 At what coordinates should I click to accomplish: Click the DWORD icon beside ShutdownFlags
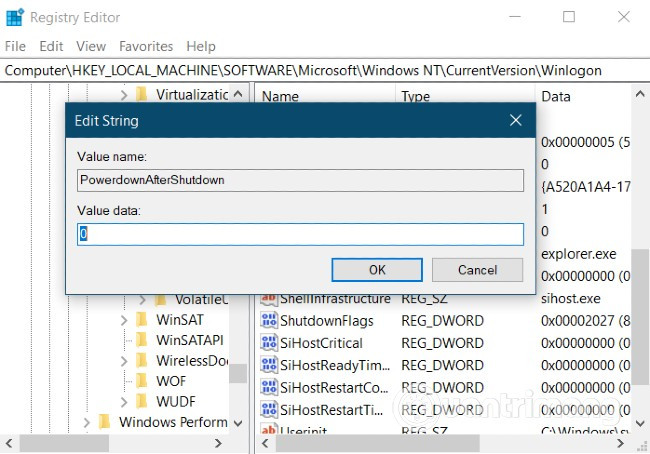point(268,321)
